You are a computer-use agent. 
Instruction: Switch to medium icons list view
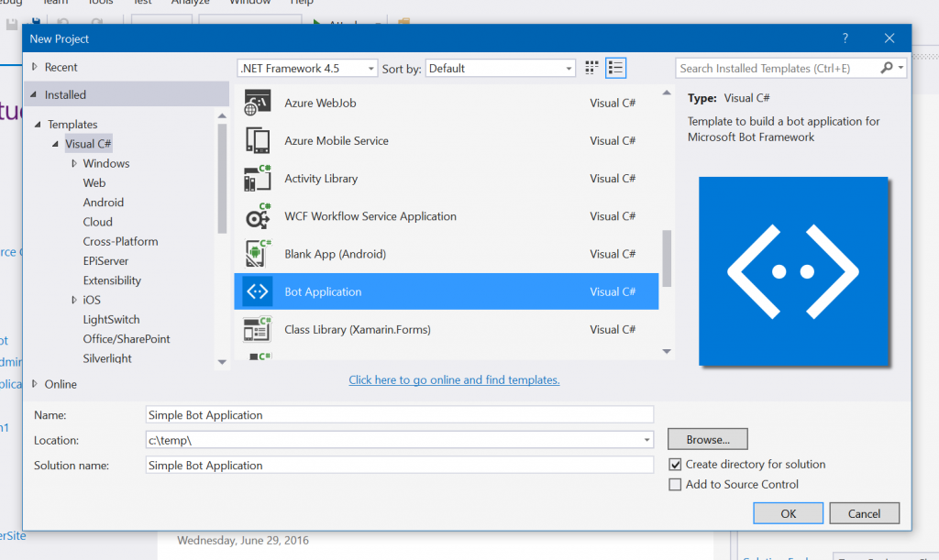615,68
